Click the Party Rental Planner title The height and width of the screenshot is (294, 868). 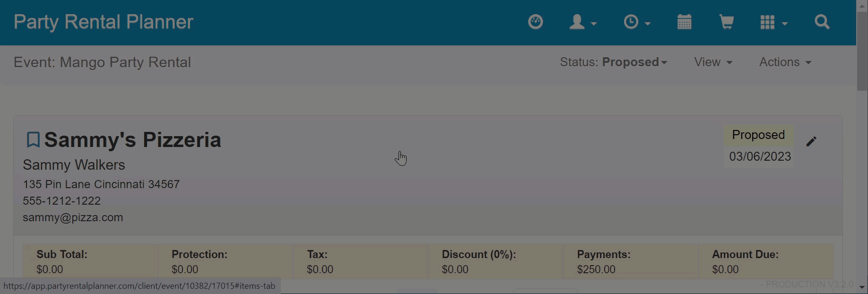[x=103, y=22]
